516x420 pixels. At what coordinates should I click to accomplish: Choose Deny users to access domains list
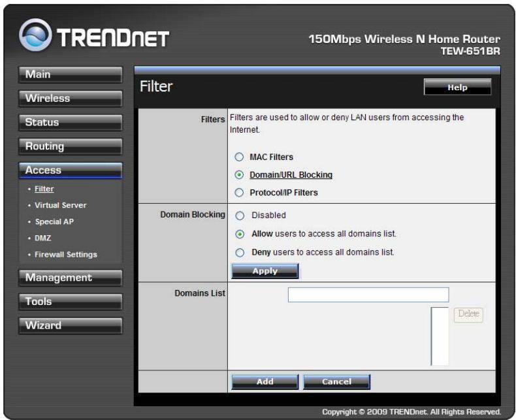point(240,253)
